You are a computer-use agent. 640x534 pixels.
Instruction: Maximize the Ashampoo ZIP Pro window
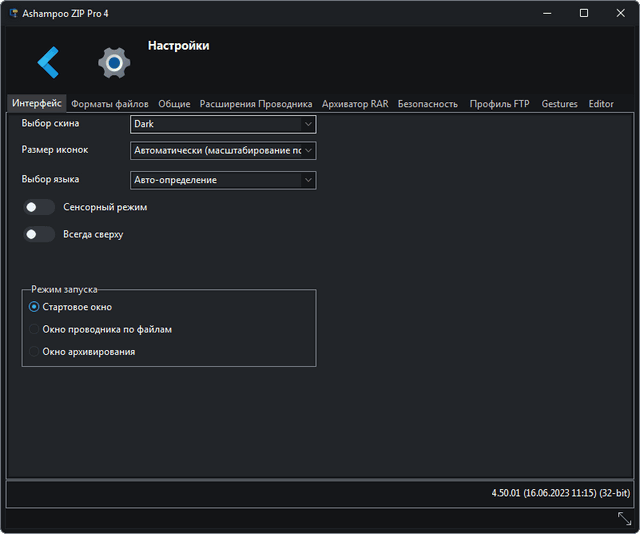[583, 13]
